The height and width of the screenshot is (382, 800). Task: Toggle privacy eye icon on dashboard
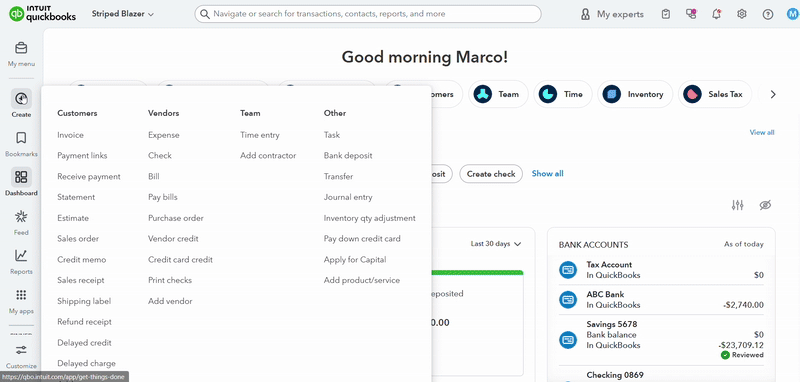click(765, 205)
